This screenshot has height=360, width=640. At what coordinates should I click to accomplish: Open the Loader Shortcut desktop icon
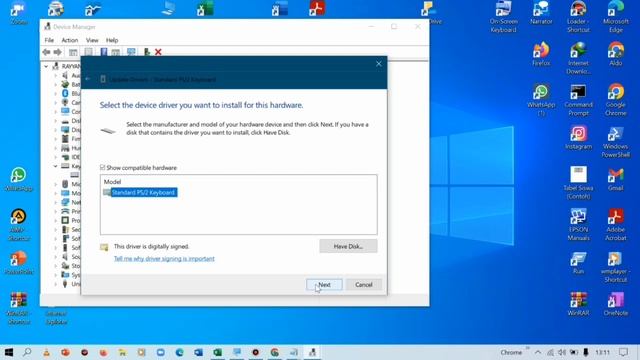578,17
